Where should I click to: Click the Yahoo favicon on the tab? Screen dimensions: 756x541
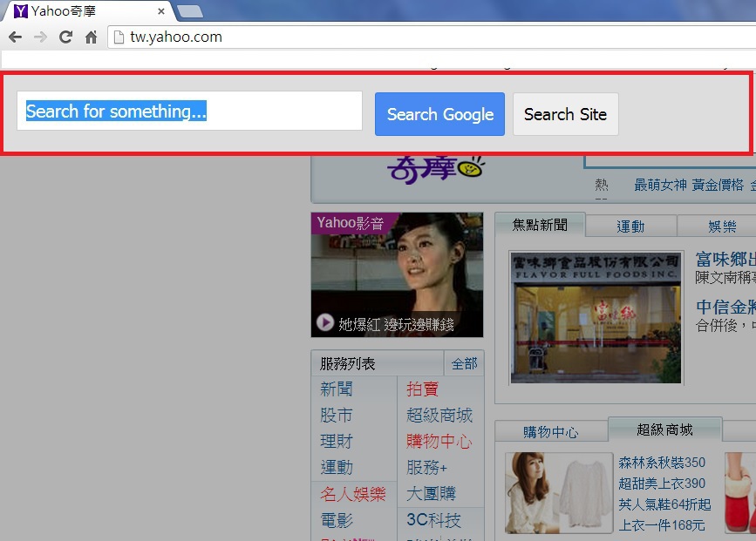[x=21, y=10]
